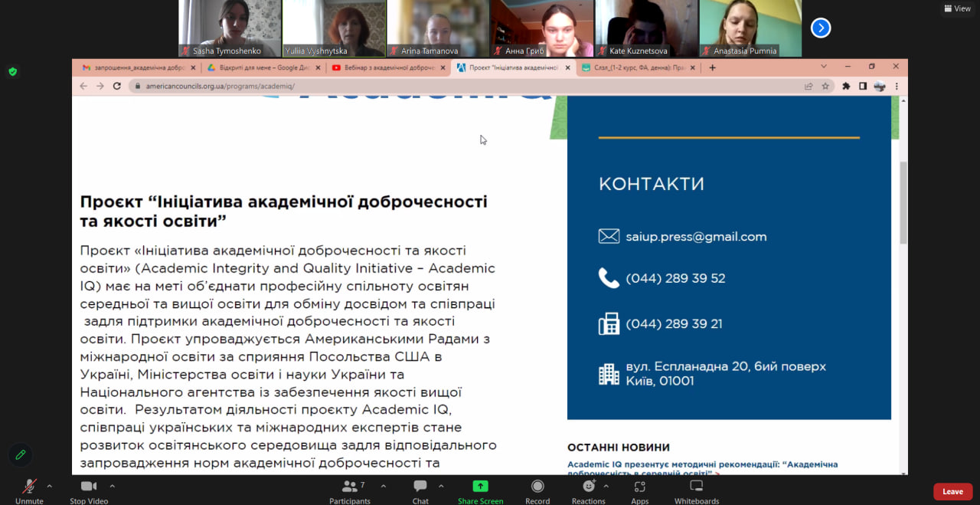The width and height of the screenshot is (980, 505).
Task: Click the browser page vertical scrollbar
Action: (x=903, y=203)
